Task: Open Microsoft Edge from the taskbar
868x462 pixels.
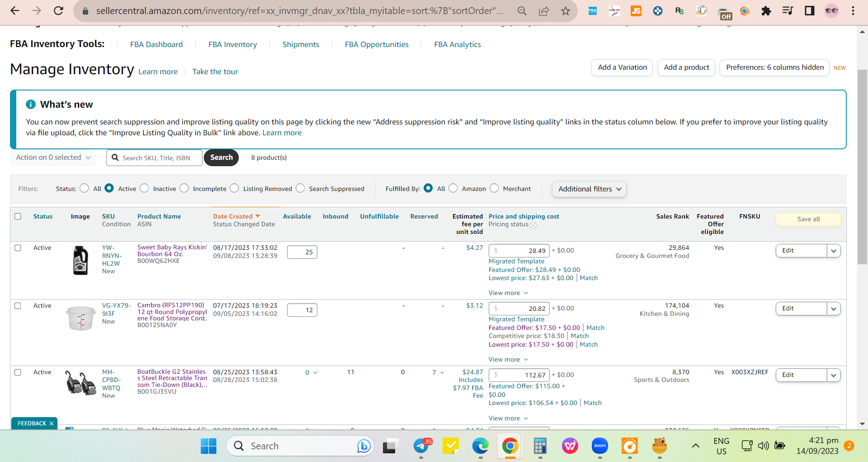Action: 480,446
